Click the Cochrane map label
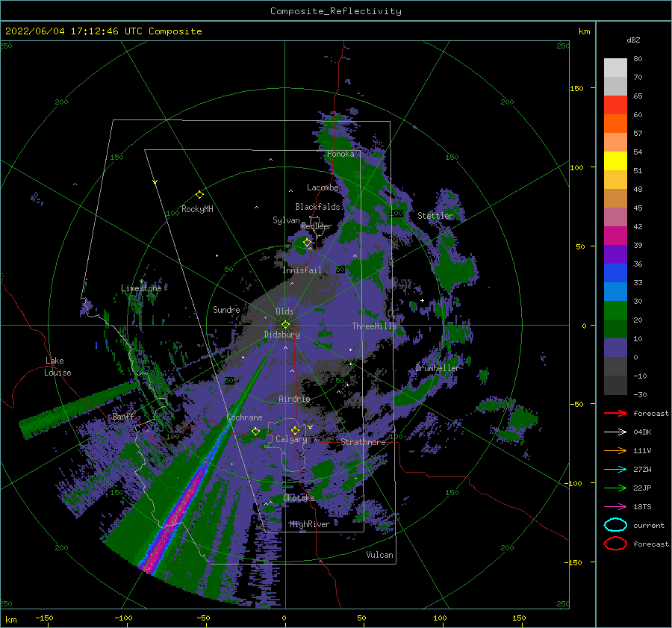Screen dimensions: 672x628 244,417
